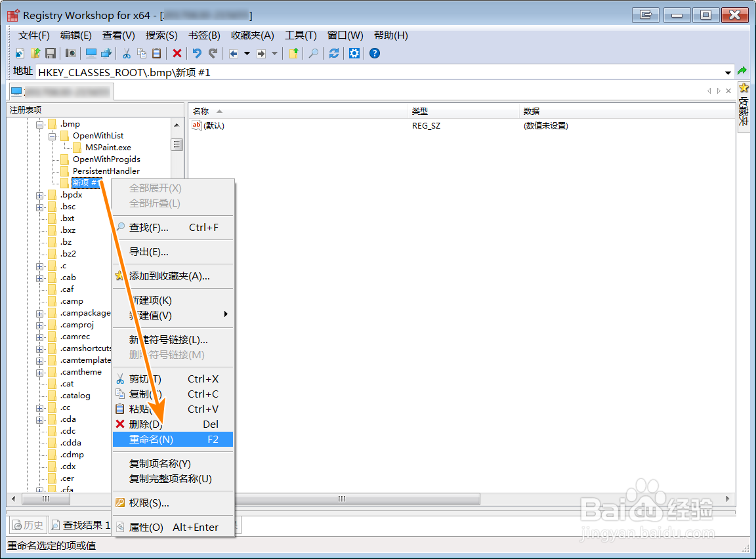Click the scissors cut toolbar icon
Image resolution: width=756 pixels, height=559 pixels.
(x=127, y=54)
